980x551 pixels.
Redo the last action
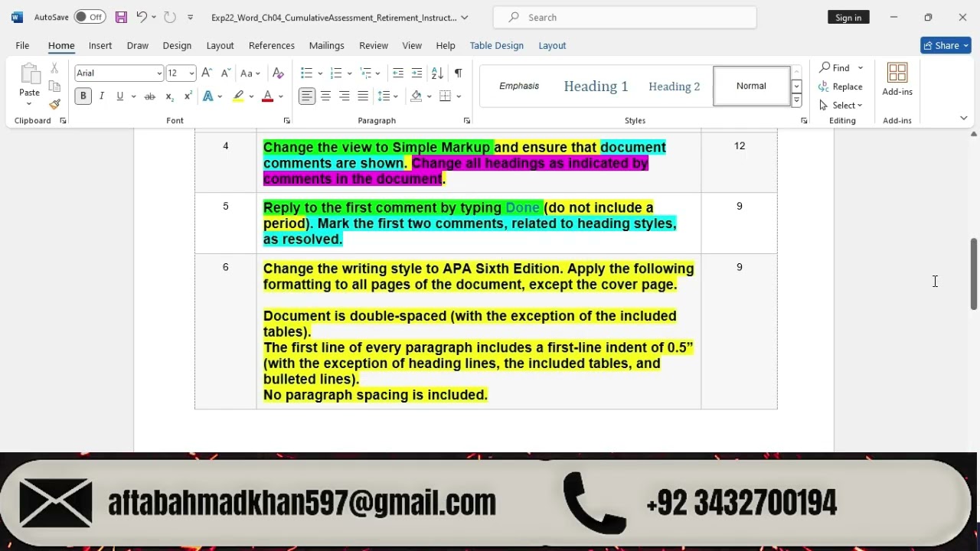(x=169, y=17)
